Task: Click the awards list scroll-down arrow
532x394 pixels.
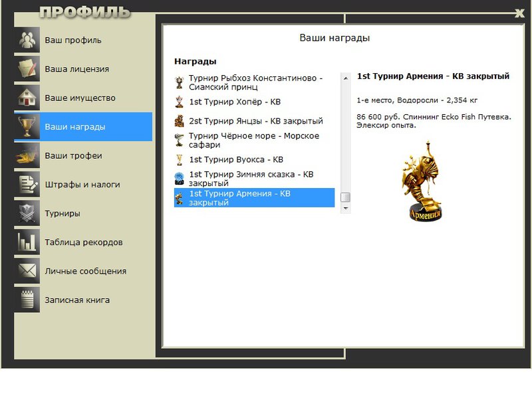Action: (x=345, y=208)
